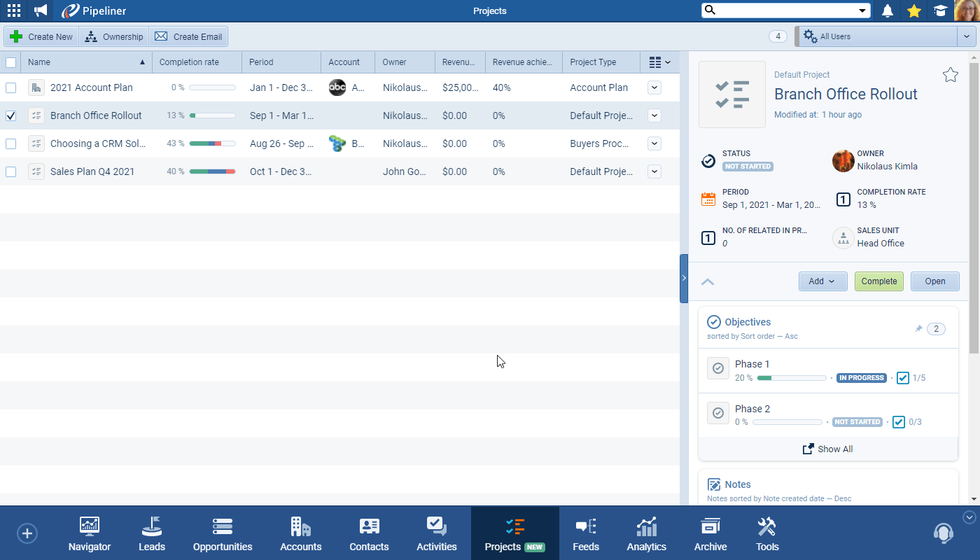Favorite Branch Office Rollout with the star
This screenshot has width=980, height=560.
(x=950, y=73)
